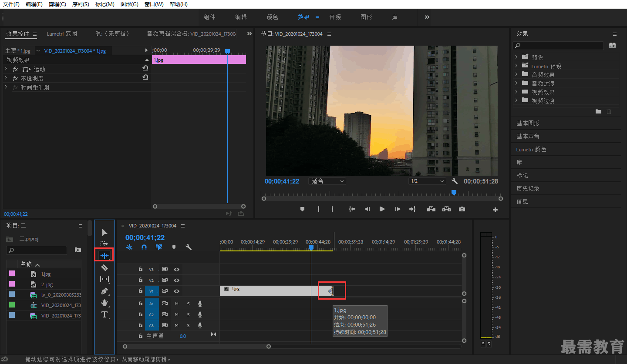This screenshot has height=364, width=627.
Task: Open the Lumetri Scopes tab
Action: coord(62,33)
